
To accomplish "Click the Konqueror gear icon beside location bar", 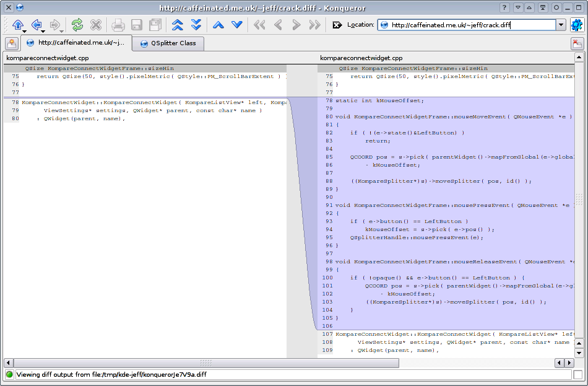I will 577,25.
